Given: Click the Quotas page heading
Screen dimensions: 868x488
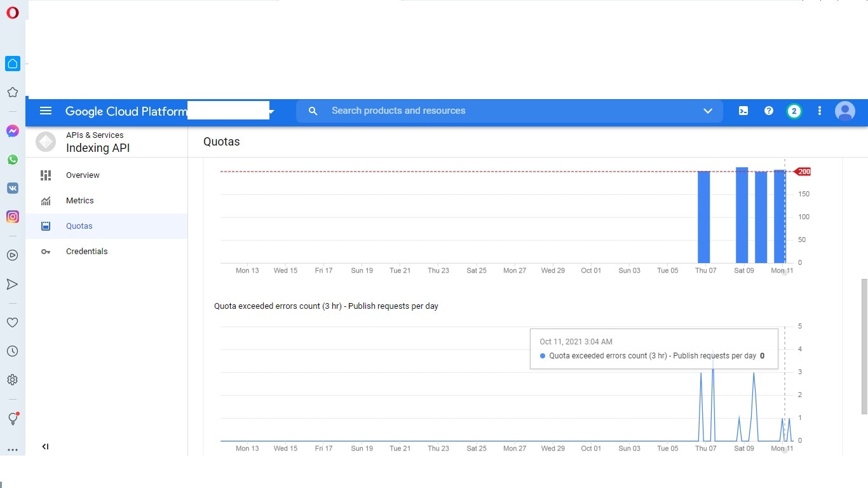Looking at the screenshot, I should tap(222, 142).
